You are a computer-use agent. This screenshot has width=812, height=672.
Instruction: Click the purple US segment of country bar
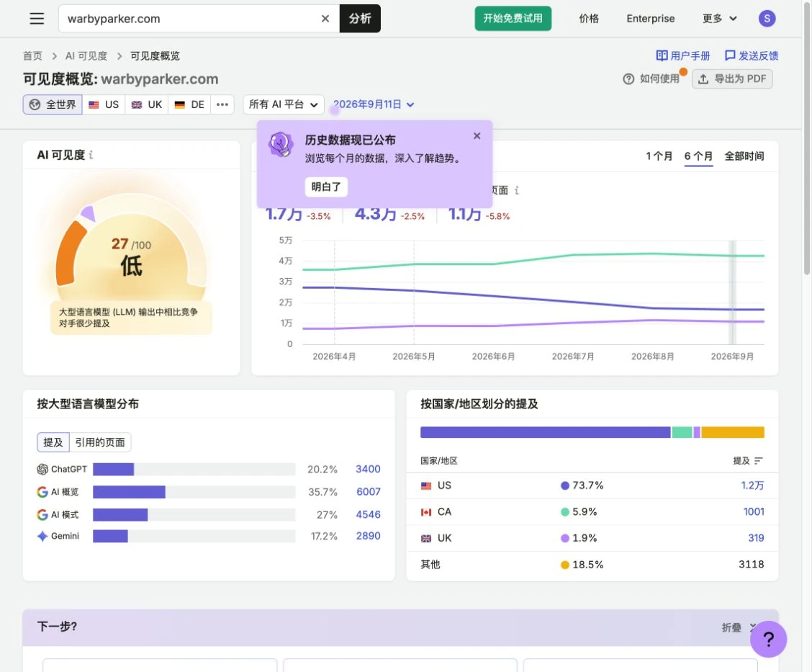point(546,432)
